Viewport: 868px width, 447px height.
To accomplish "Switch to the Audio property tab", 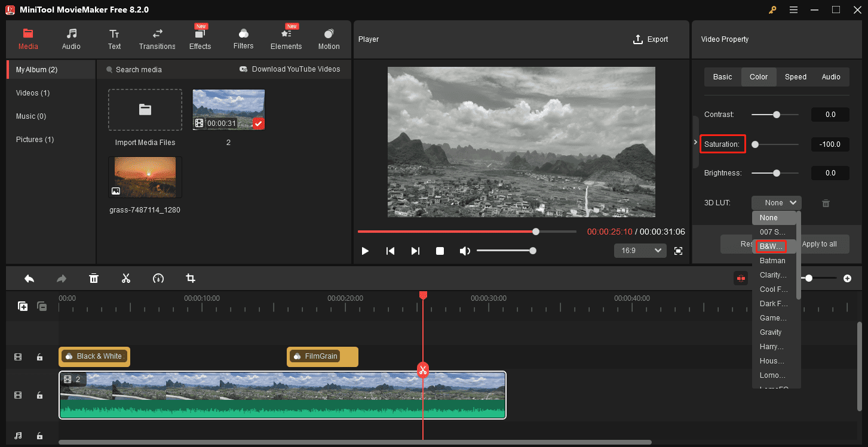I will [x=831, y=77].
